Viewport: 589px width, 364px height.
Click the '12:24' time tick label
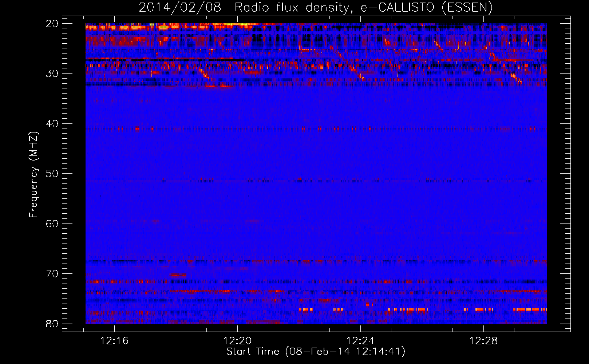click(360, 341)
